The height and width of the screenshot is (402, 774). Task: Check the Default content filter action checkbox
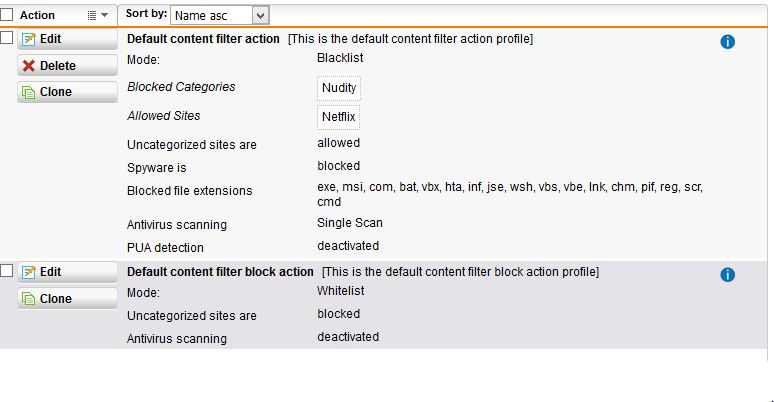point(6,38)
